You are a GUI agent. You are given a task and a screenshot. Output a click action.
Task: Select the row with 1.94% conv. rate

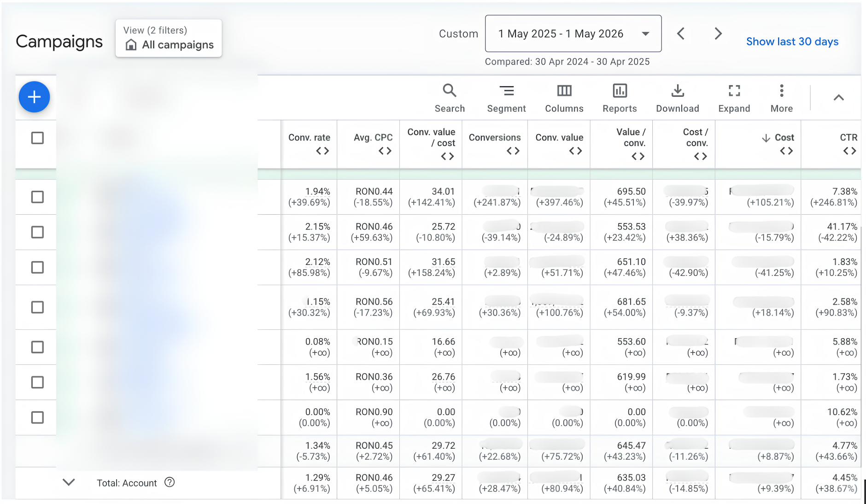(37, 197)
